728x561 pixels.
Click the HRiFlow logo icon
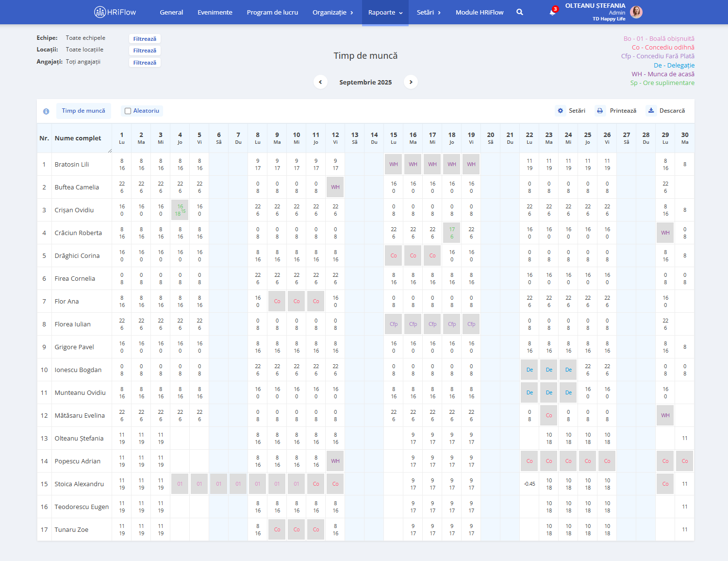tap(99, 12)
